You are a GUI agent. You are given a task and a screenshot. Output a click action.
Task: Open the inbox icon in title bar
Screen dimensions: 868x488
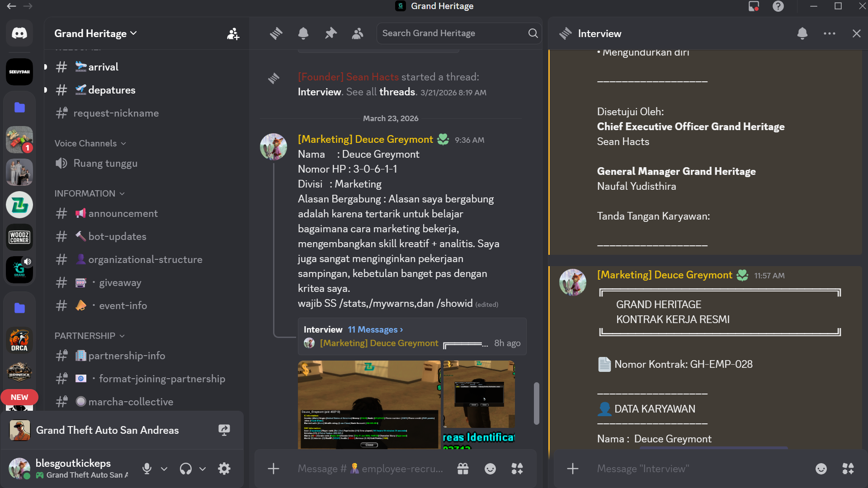tap(754, 6)
